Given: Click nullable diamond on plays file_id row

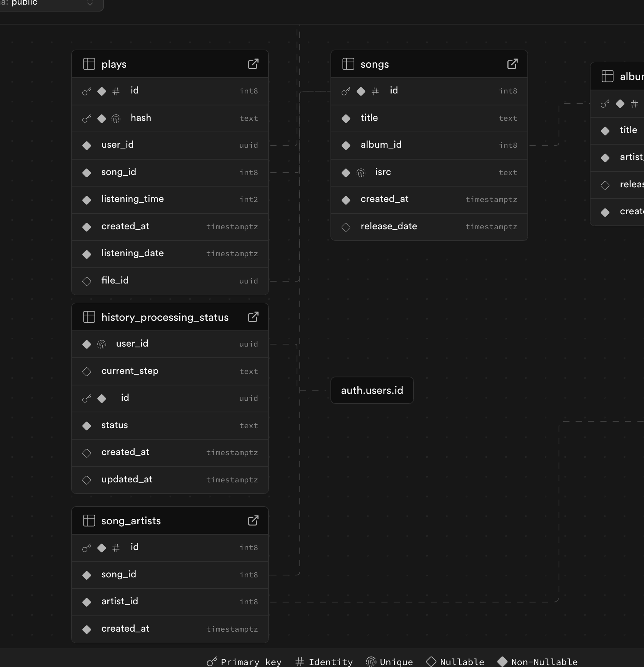Looking at the screenshot, I should click(x=87, y=281).
